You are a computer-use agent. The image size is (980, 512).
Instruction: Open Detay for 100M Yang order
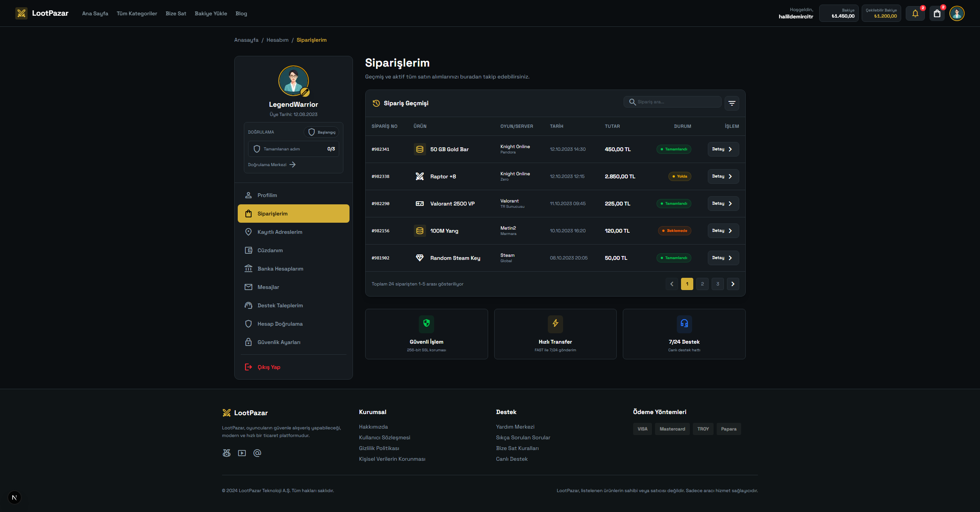pos(723,231)
